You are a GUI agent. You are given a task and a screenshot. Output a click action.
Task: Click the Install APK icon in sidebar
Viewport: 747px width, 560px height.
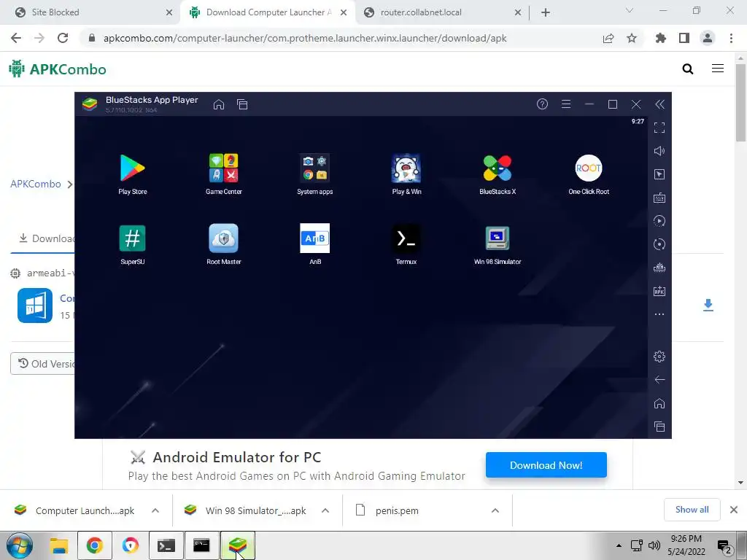click(x=659, y=291)
